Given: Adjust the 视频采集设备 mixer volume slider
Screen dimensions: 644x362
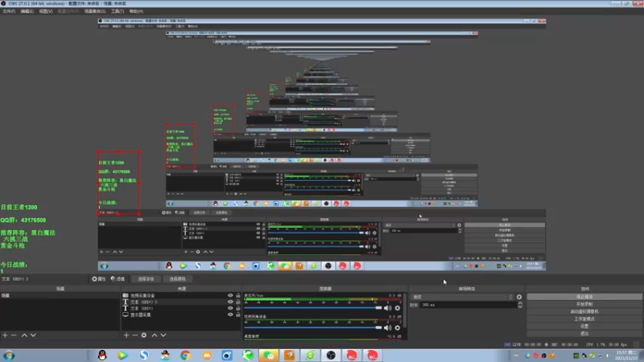Looking at the screenshot, I should (x=313, y=327).
